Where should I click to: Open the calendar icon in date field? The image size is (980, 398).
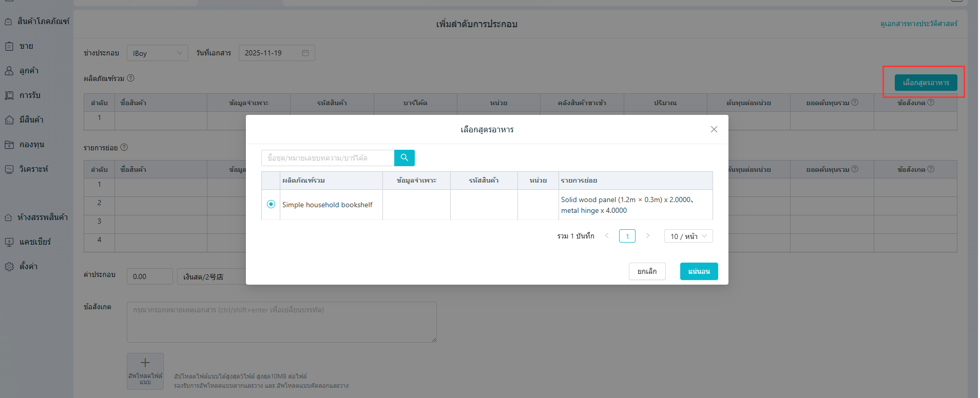point(305,53)
